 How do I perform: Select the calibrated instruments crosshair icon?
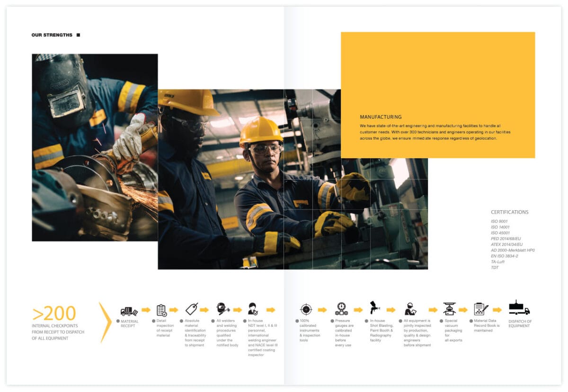[x=306, y=309]
